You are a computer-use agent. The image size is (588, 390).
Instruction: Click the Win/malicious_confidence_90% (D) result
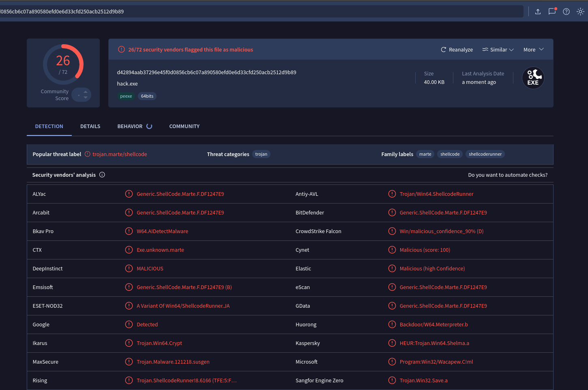click(x=442, y=231)
